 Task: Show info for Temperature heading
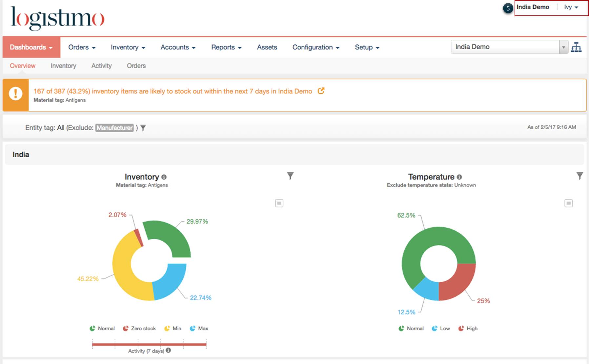459,177
